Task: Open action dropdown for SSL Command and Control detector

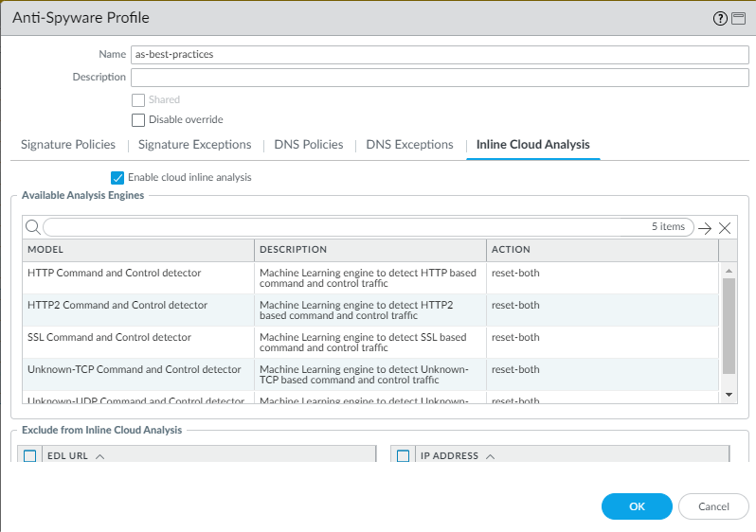Action: click(x=602, y=338)
